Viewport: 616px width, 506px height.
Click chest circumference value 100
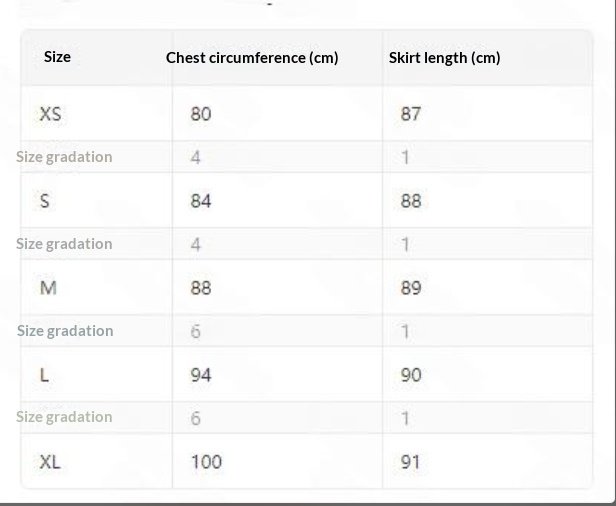tap(206, 462)
